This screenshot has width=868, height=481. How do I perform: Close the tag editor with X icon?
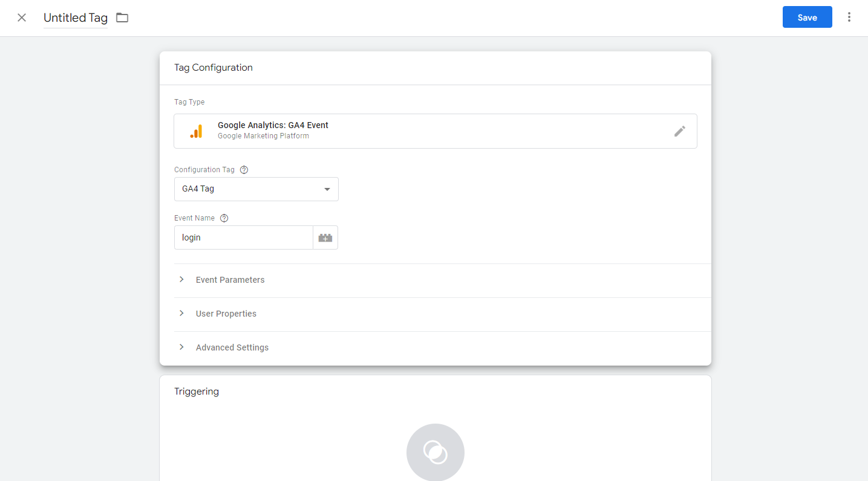point(22,18)
